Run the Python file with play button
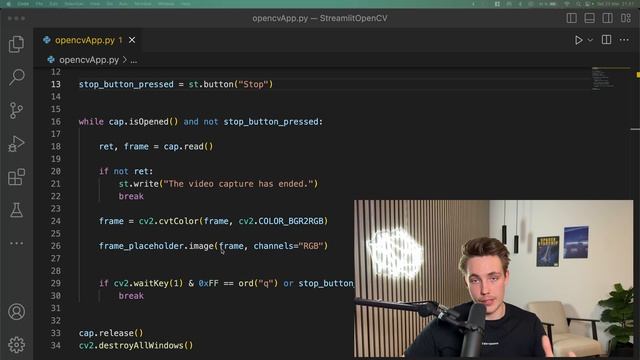The height and width of the screenshot is (360, 640). (x=578, y=40)
